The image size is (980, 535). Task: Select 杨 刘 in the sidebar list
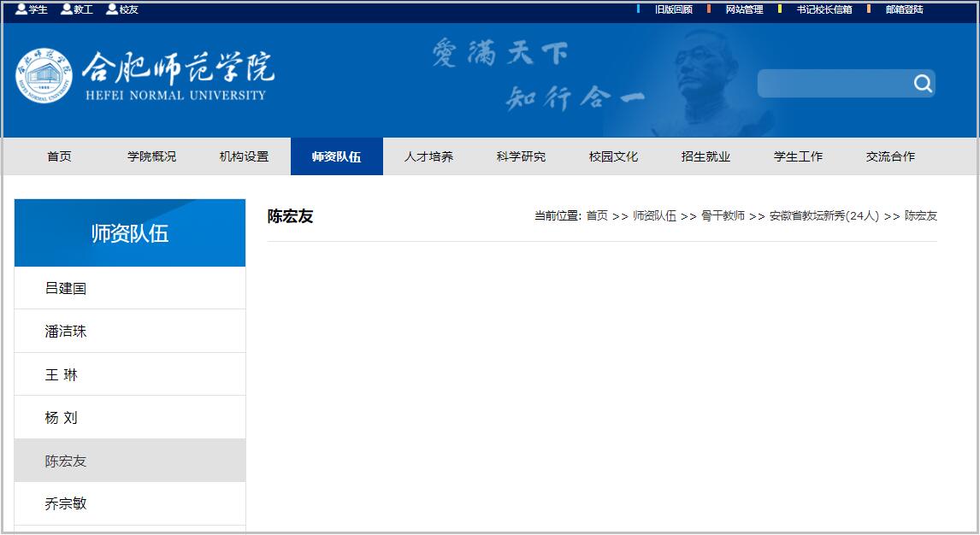click(130, 417)
